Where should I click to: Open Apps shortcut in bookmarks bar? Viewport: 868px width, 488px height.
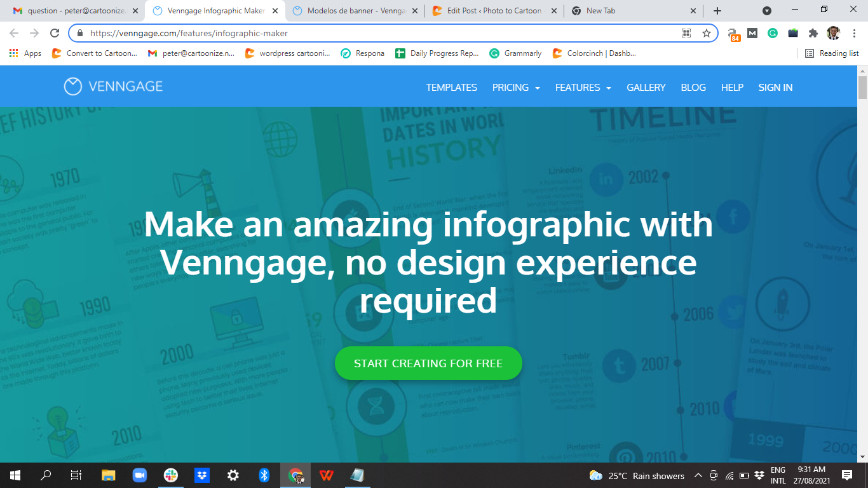(x=25, y=53)
